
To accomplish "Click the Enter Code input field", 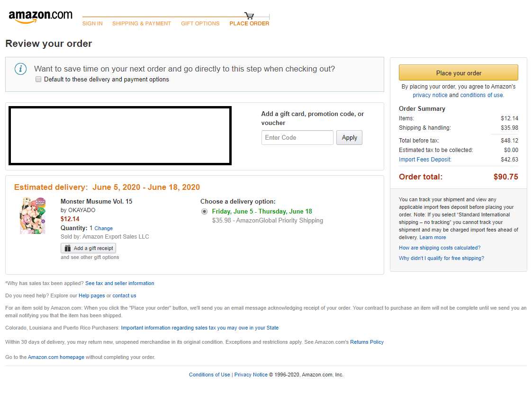I will pos(297,138).
